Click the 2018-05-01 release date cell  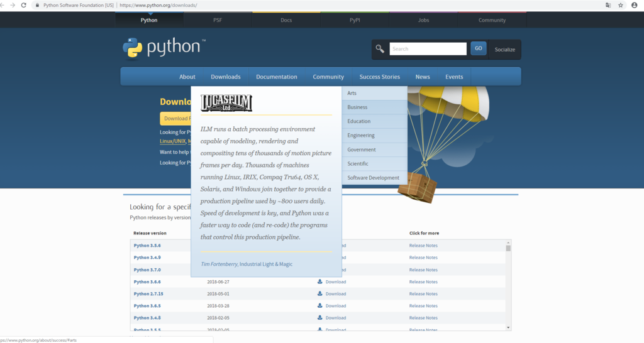(x=218, y=294)
